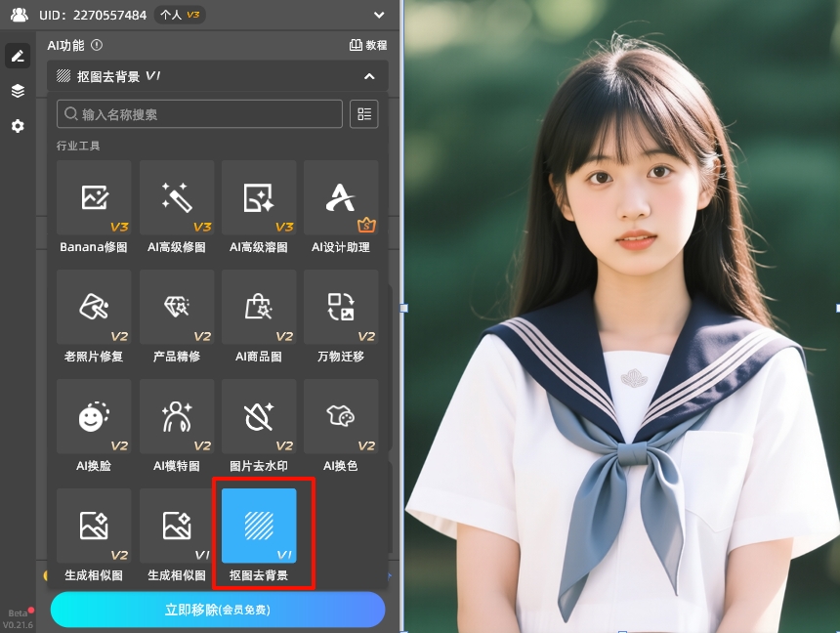Screen dimensions: 840x633
Task: Open the 老照片修复 old photo restoration tool
Action: click(93, 308)
